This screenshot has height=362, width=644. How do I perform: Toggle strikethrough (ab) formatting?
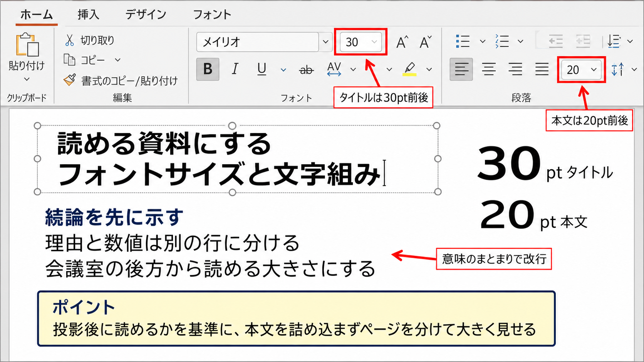tap(307, 70)
